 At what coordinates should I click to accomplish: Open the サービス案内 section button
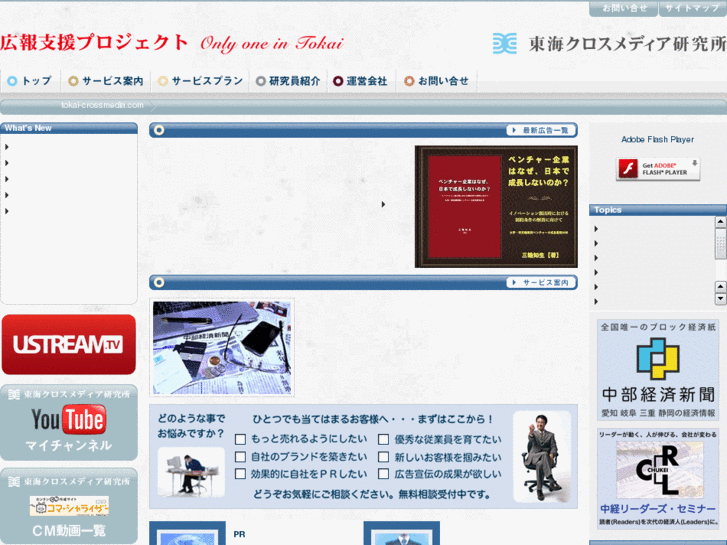(x=541, y=282)
